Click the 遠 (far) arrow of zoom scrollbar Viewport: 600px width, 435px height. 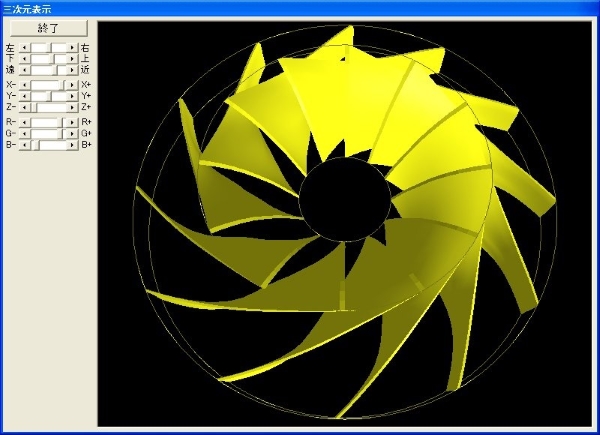coord(24,70)
